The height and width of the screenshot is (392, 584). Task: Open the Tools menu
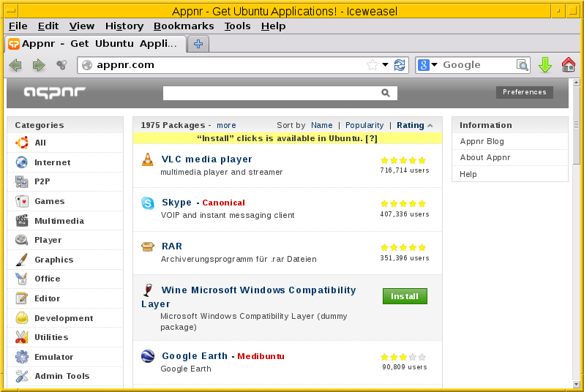pos(237,26)
